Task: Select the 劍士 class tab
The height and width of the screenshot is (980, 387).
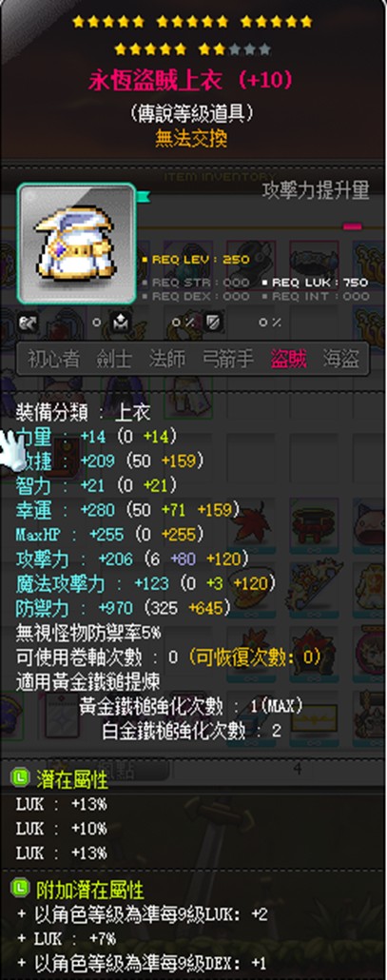Action: tap(114, 359)
